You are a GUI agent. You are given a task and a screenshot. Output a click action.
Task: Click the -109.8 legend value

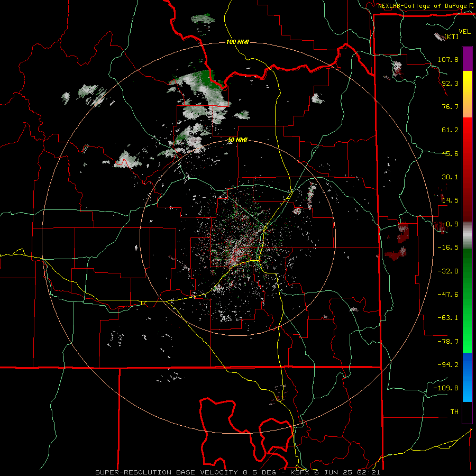point(446,388)
